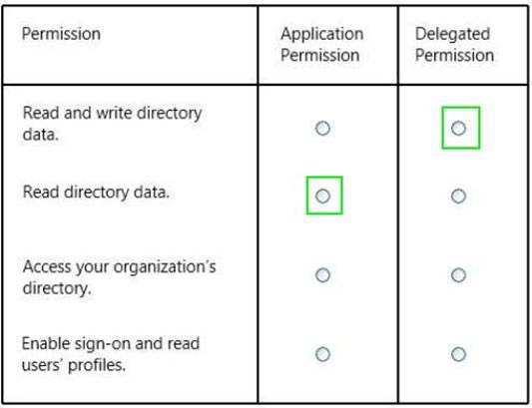The height and width of the screenshot is (408, 532).
Task: Click the 'Access your organization's directory.' label
Action: 119,277
